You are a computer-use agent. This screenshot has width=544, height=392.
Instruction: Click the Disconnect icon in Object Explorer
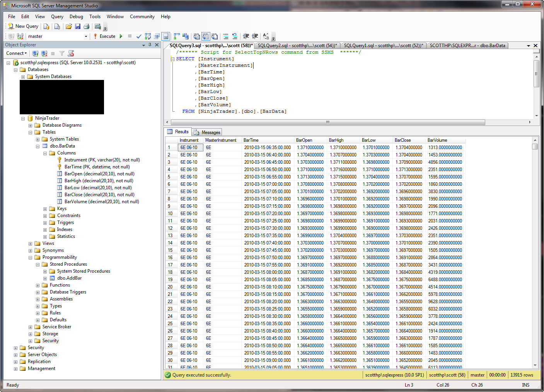44,53
